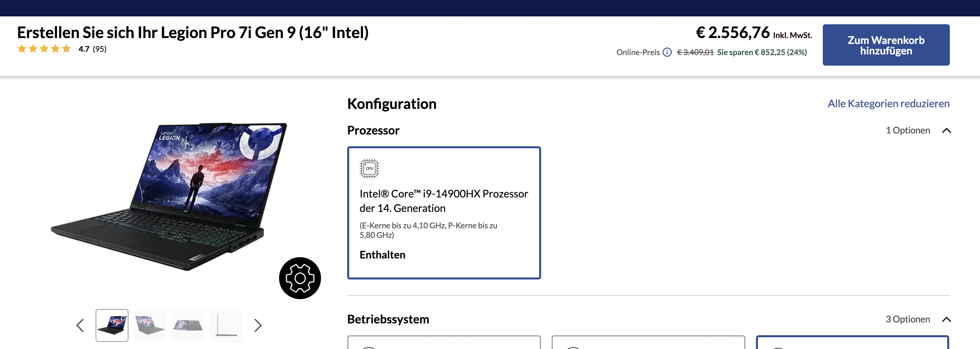980x349 pixels.
Task: Click the Konfiguration heading
Action: 392,104
